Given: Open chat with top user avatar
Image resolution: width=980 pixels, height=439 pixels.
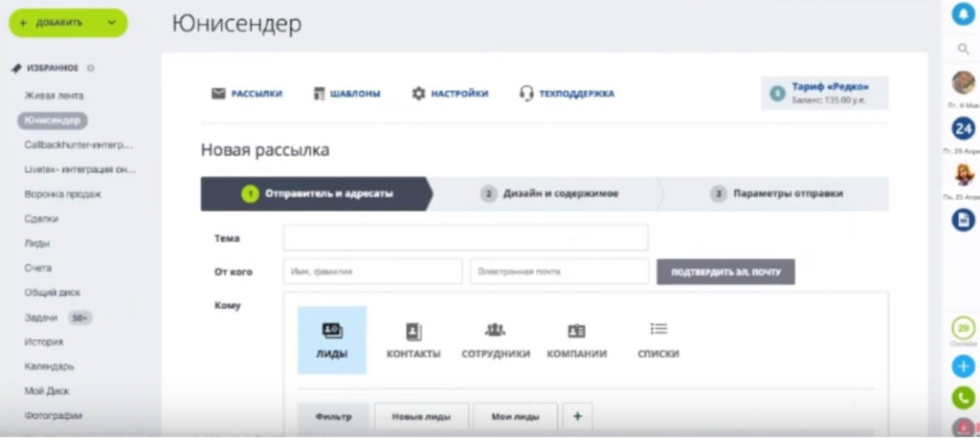Looking at the screenshot, I should (963, 82).
